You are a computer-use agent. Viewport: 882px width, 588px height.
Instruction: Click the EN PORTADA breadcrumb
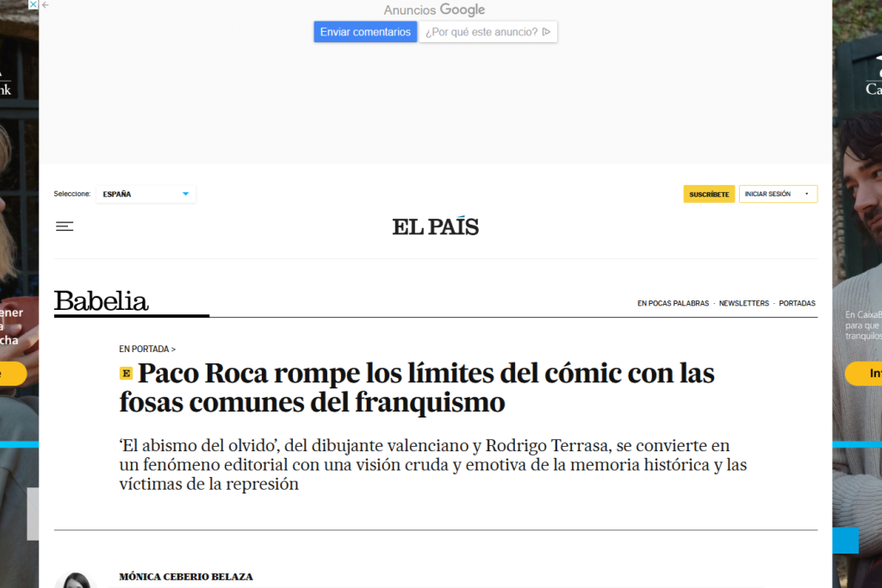click(146, 349)
